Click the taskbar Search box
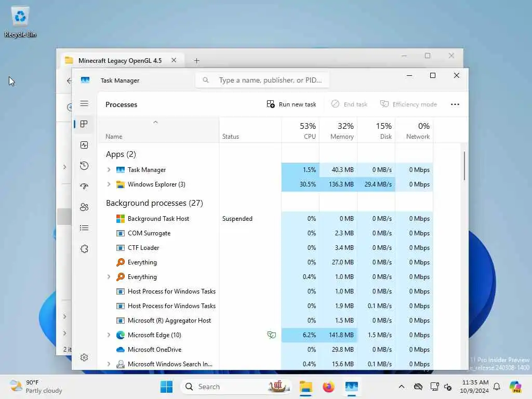Screen dimensions: 532x399 point(236,387)
